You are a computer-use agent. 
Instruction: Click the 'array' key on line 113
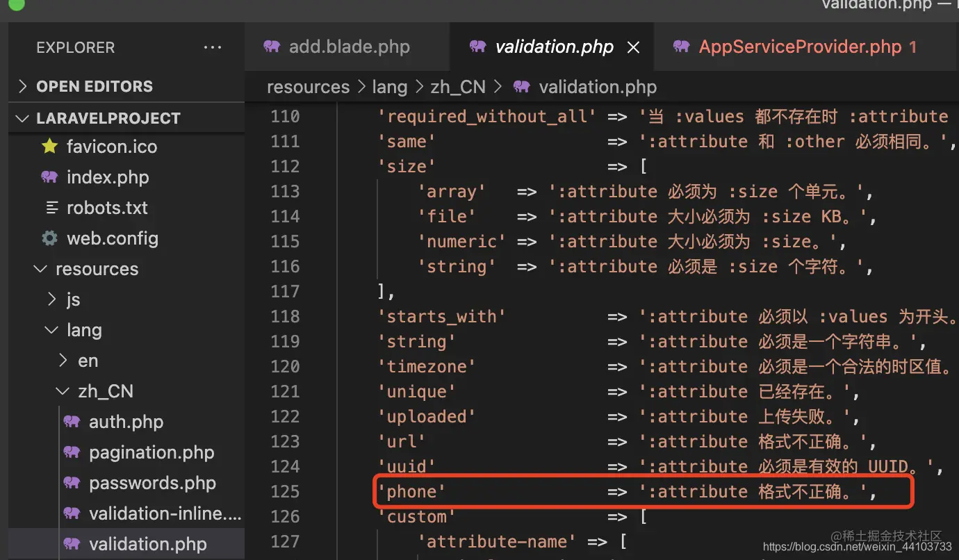452,192
